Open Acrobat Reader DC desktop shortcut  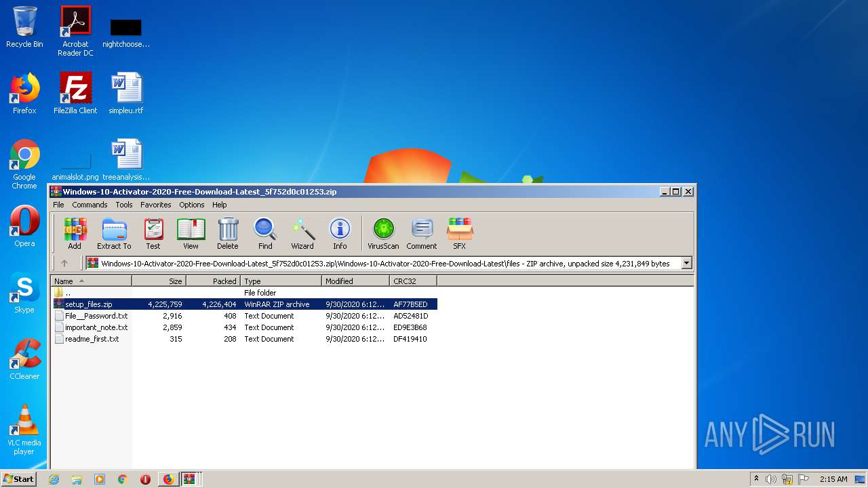click(75, 31)
